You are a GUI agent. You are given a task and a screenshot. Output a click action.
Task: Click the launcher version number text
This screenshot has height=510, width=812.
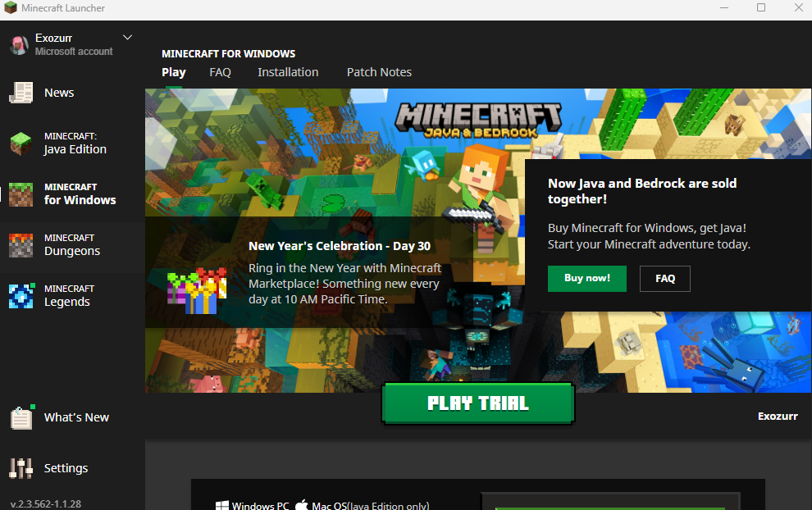(x=46, y=503)
